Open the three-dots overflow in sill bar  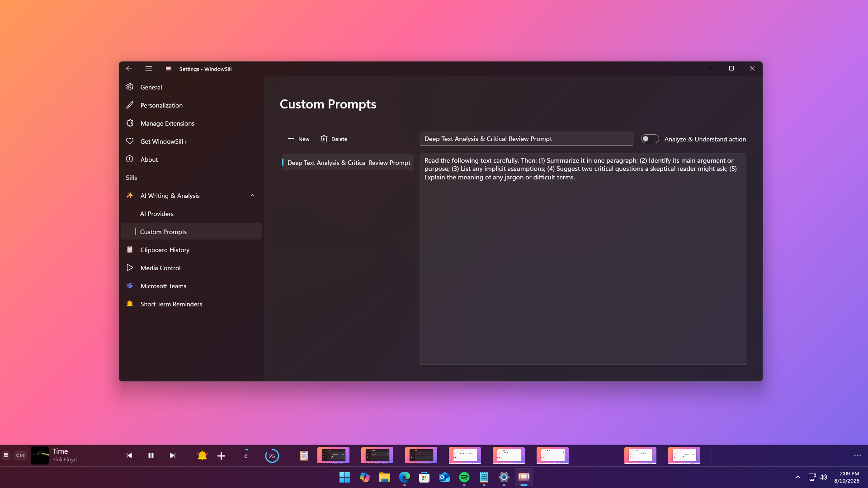(x=857, y=455)
